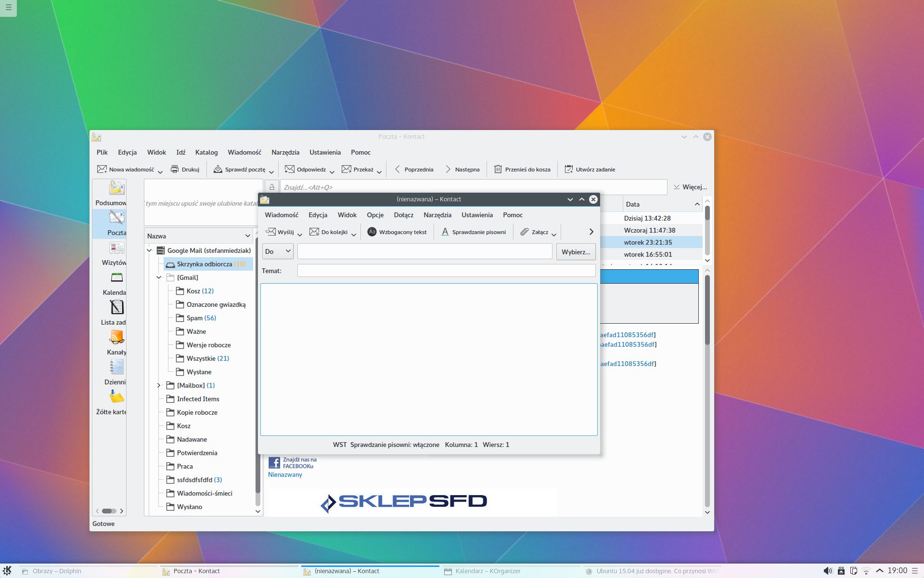This screenshot has height=578, width=924.
Task: Click the Wyślij send icon
Action: click(270, 232)
